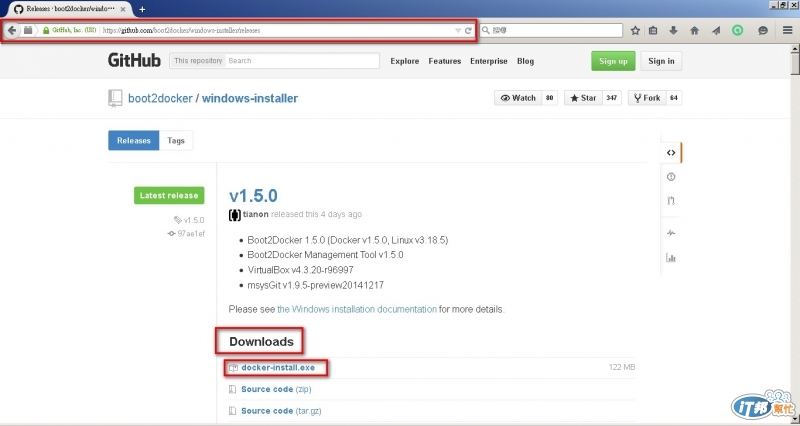Click the scrollbar up arrow
800x426 pixels.
tap(795, 48)
